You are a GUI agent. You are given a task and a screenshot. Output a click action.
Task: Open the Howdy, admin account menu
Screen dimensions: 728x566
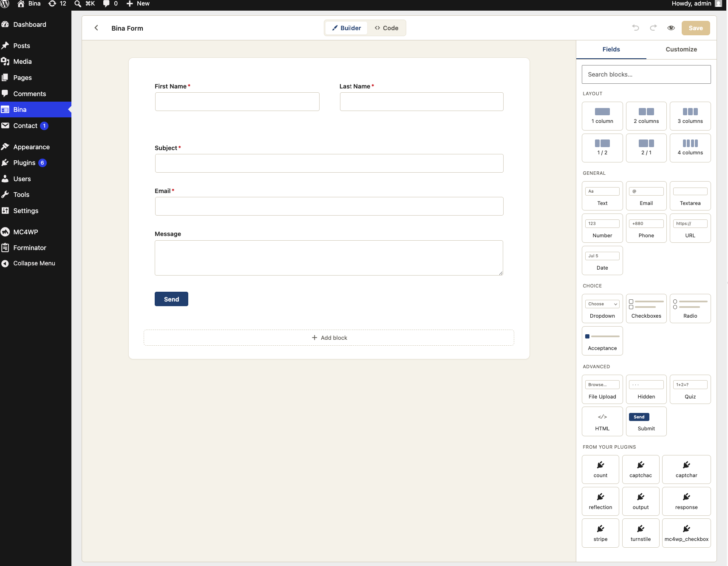coord(697,4)
